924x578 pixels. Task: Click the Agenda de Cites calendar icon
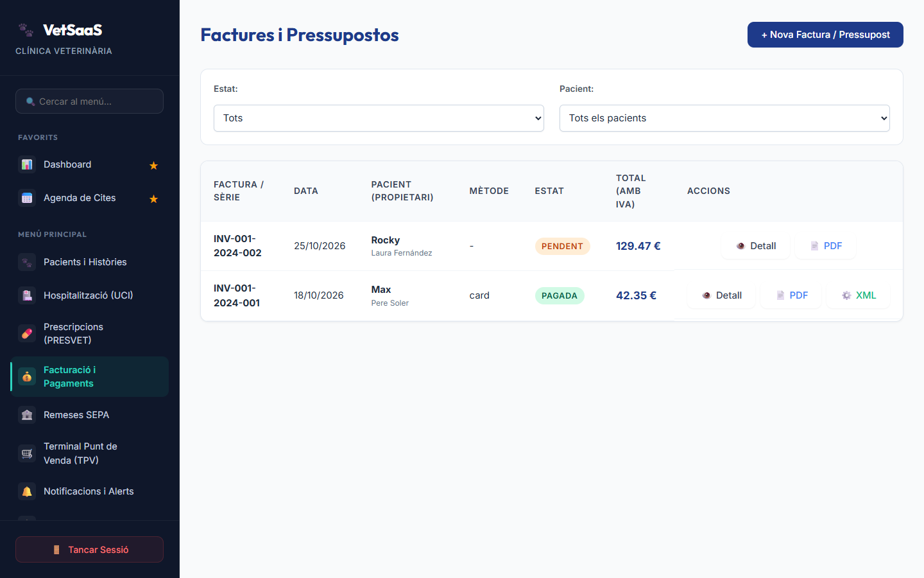27,198
